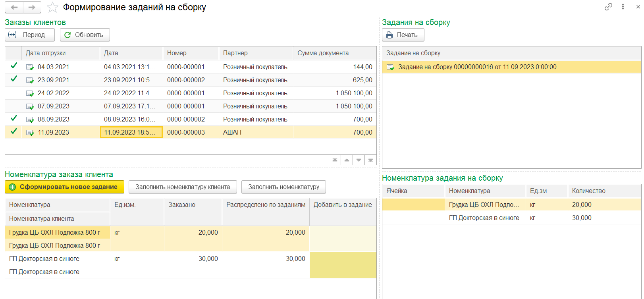Refresh orders with Обновить button
This screenshot has height=299, width=644.
(85, 35)
